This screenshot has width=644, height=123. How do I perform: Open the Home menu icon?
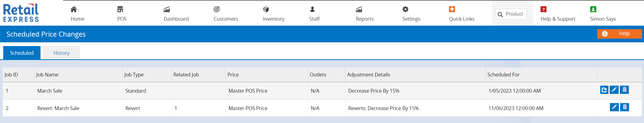[x=73, y=9]
